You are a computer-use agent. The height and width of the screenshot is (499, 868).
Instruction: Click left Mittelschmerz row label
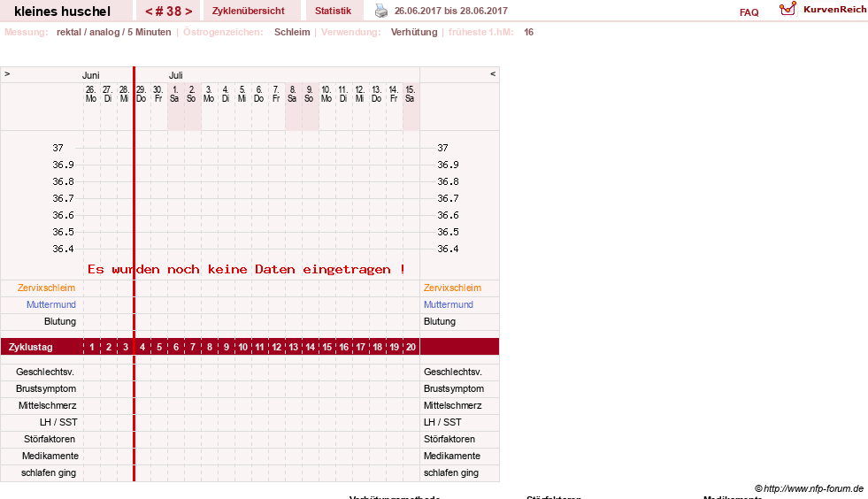[x=48, y=405]
